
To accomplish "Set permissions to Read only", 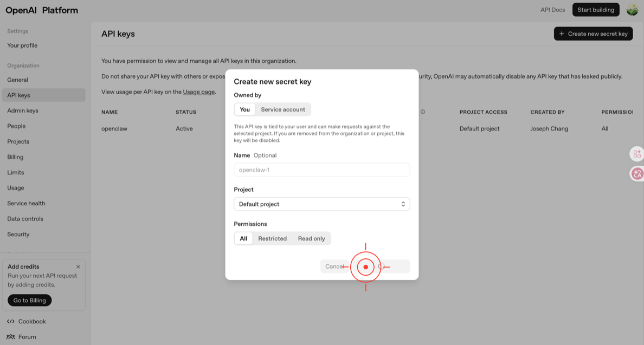I will point(311,238).
